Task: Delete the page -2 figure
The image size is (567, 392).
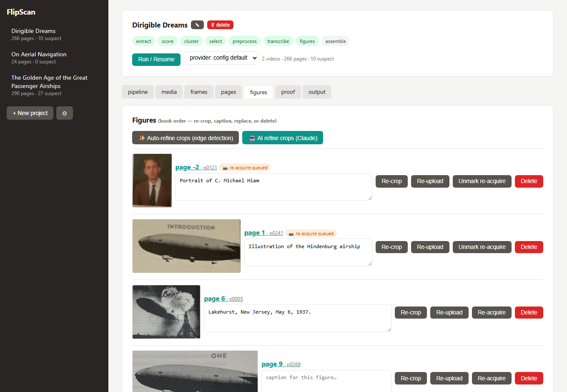Action: (529, 181)
